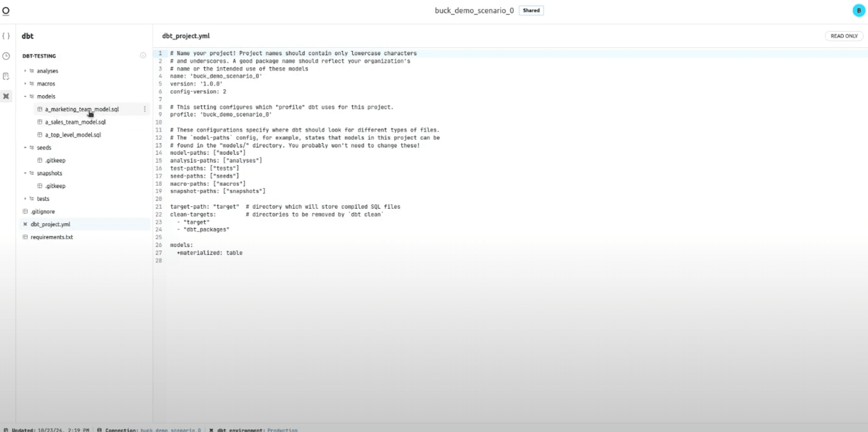Collapse the seeds folder arrow
The image size is (868, 432).
[25, 147]
